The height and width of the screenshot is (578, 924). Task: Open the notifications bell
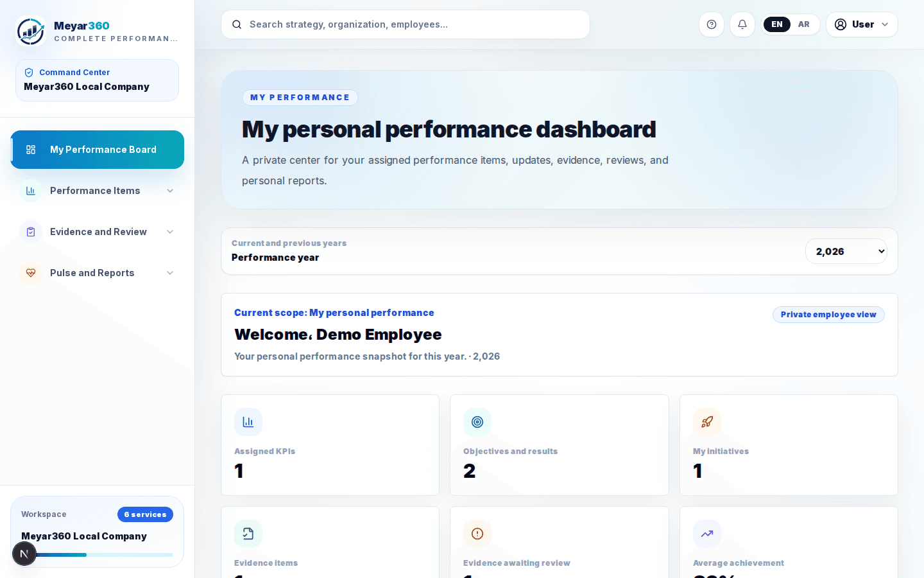point(742,24)
